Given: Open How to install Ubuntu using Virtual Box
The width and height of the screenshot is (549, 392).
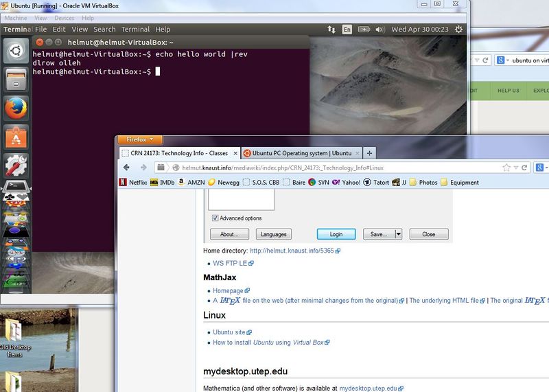Looking at the screenshot, I should (x=271, y=343).
